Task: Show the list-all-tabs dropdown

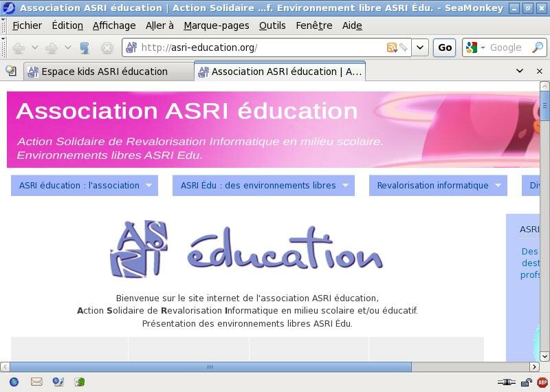Action: coord(520,71)
